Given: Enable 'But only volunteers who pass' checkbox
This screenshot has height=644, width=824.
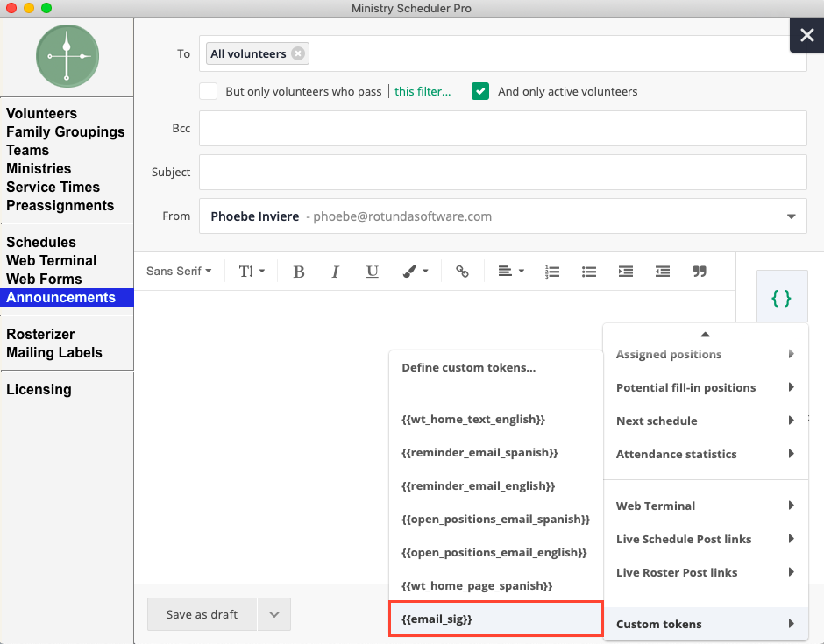Looking at the screenshot, I should 209,91.
